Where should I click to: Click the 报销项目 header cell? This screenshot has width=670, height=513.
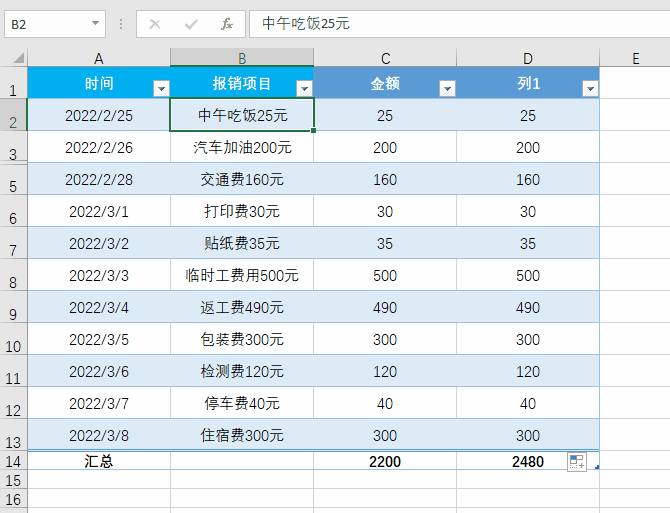coord(242,83)
